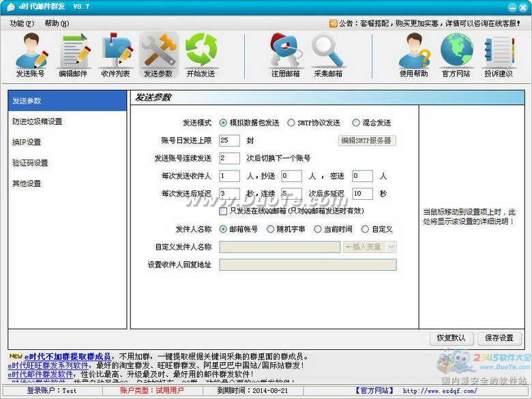532x399 pixels.
Task: Click the 到期时间：2014-08-21 status text
Action: tap(253, 391)
